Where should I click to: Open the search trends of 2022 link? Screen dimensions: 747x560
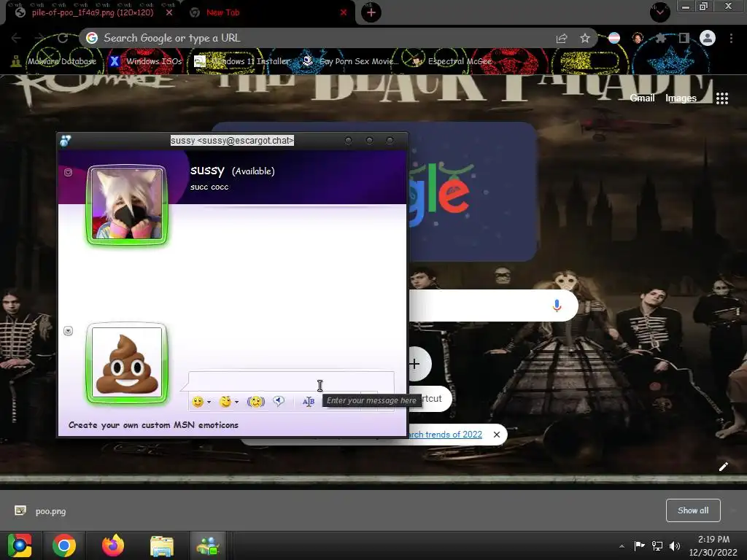[445, 435]
